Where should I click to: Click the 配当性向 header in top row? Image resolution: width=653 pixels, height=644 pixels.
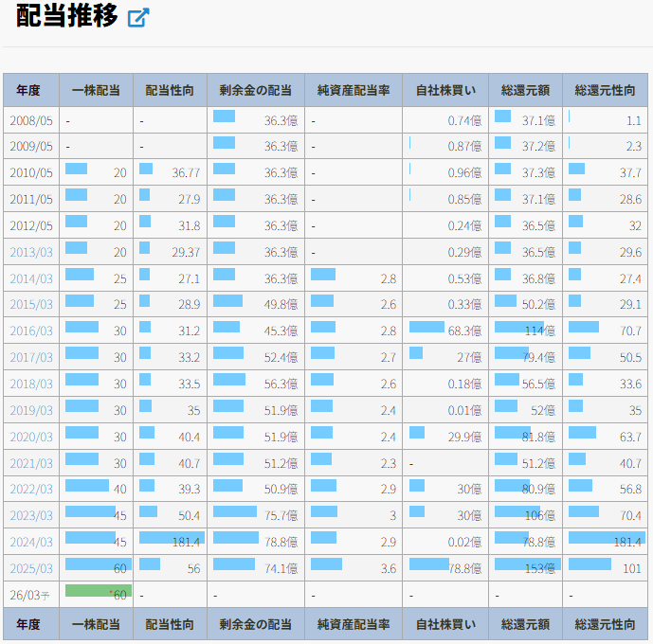pyautogui.click(x=170, y=91)
